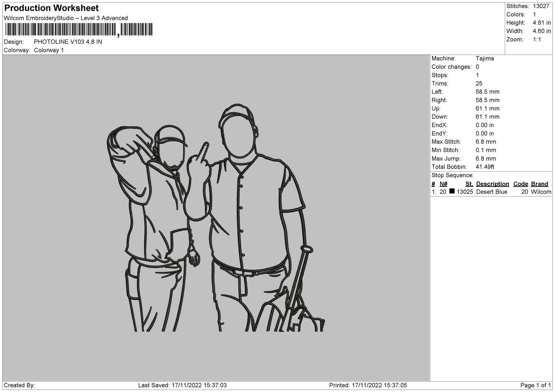This screenshot has width=555, height=392.
Task: Click the EndX value '0.00 in'
Action: click(x=485, y=125)
